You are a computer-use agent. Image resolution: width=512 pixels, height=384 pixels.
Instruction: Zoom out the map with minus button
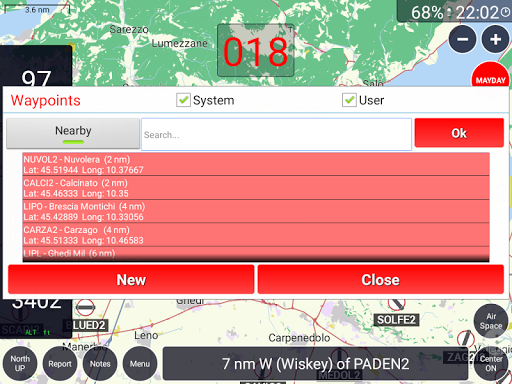(x=462, y=39)
